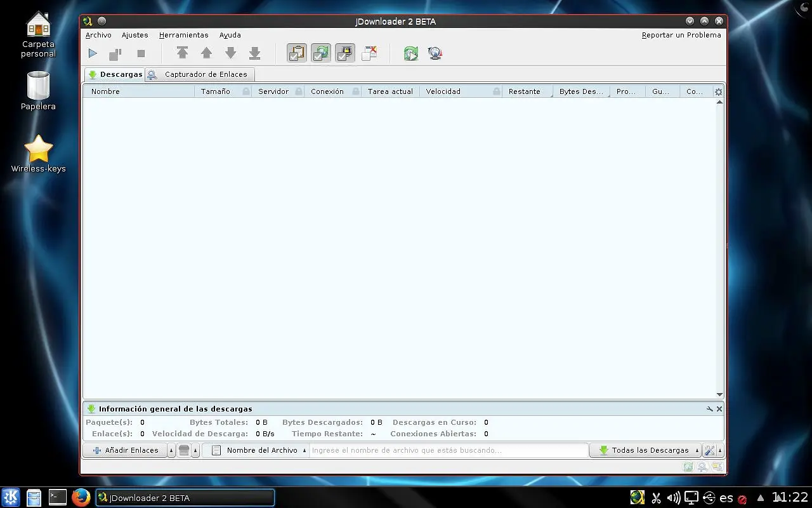Expand the Añadir Enlaces dropdown arrow
Image resolution: width=812 pixels, height=508 pixels.
point(171,450)
